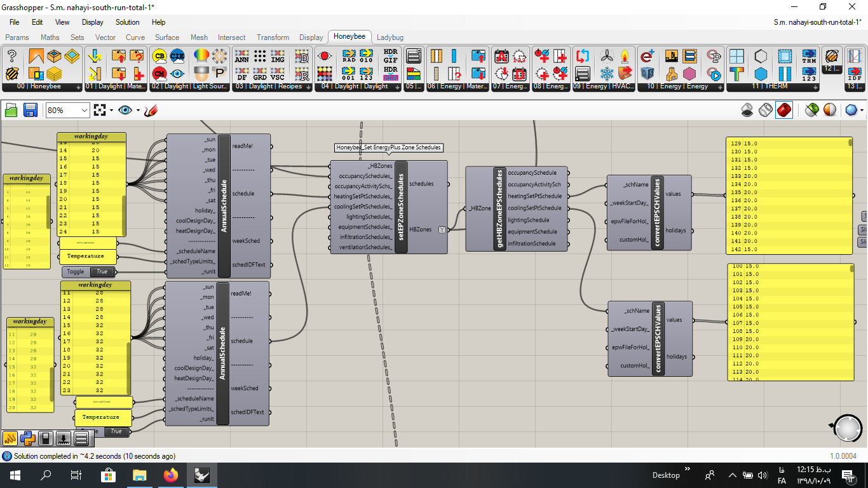
Task: Select the HDR to GIF converter icon
Action: pyautogui.click(x=391, y=56)
